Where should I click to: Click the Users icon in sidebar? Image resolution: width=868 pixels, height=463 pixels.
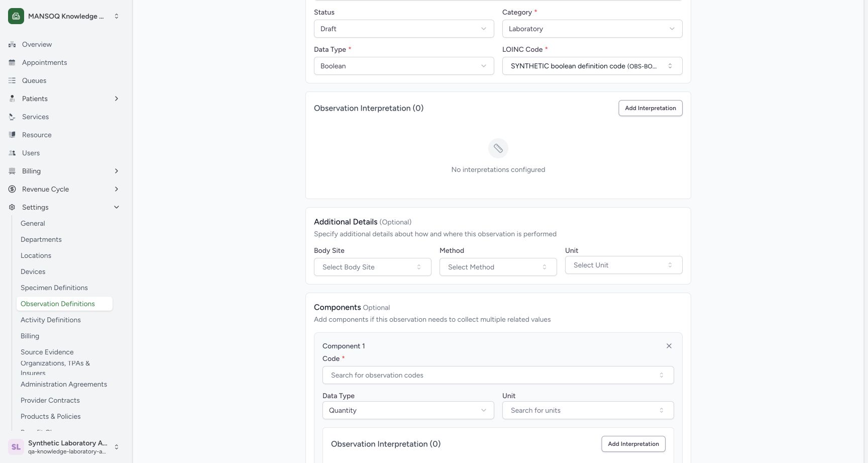12,153
